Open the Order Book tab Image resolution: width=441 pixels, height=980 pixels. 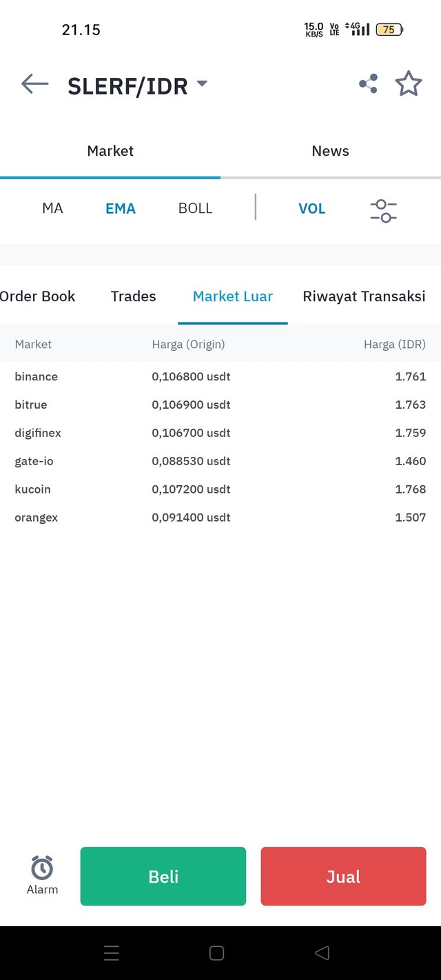(x=38, y=296)
